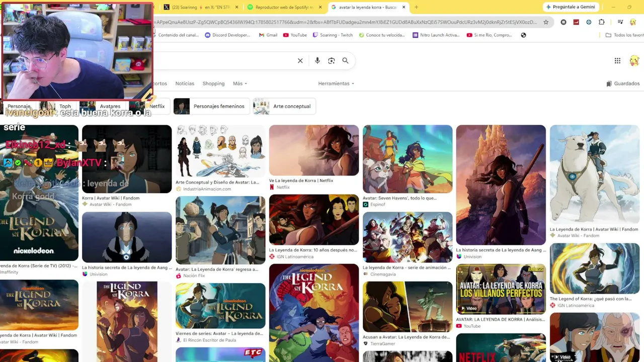
Task: Open the Cinemagavia 'serie de animación' image
Action: (408, 237)
